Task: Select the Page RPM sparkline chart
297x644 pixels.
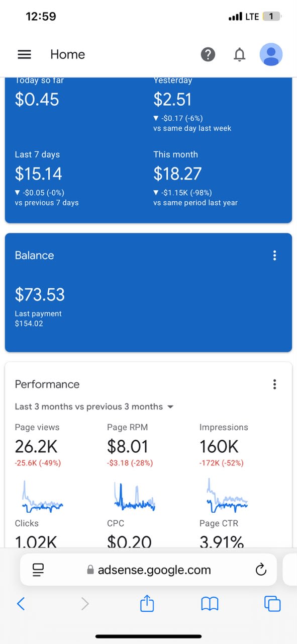Action: pyautogui.click(x=135, y=496)
